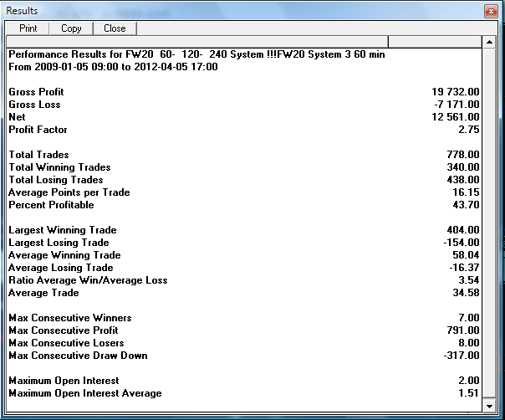This screenshot has width=505, height=420.
Task: Click the Print button
Action: [28, 28]
